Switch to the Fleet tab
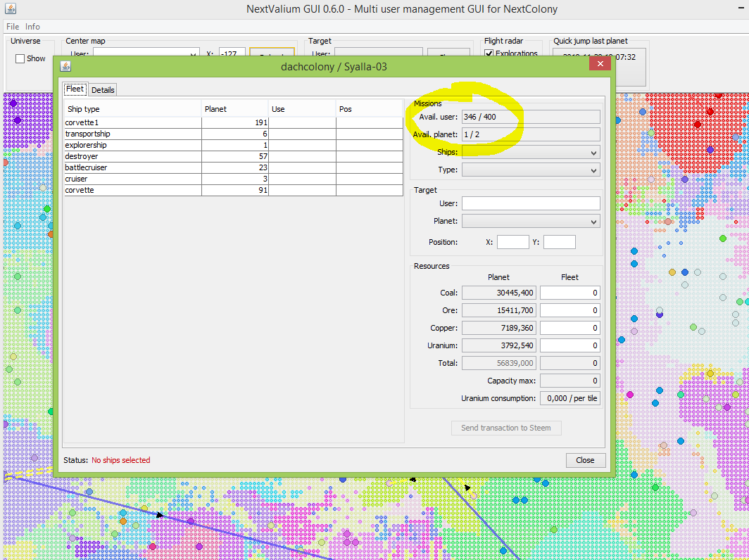The height and width of the screenshot is (560, 749). 75,89
